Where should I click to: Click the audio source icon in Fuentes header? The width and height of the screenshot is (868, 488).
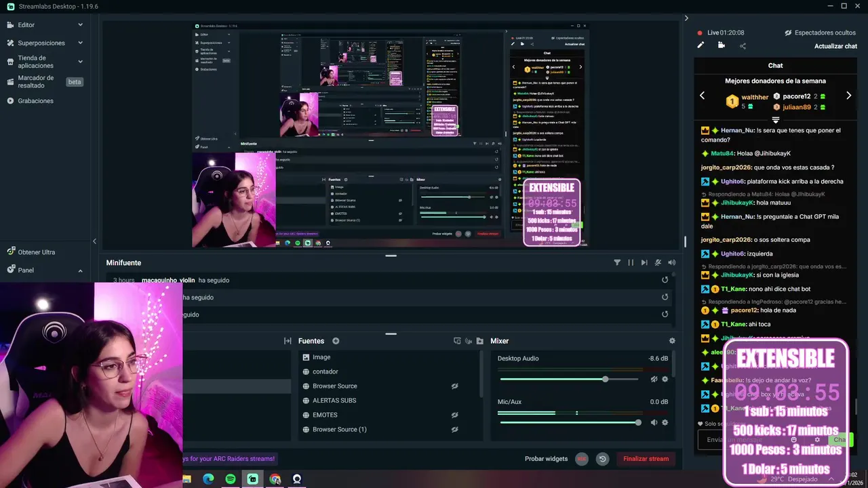click(469, 341)
